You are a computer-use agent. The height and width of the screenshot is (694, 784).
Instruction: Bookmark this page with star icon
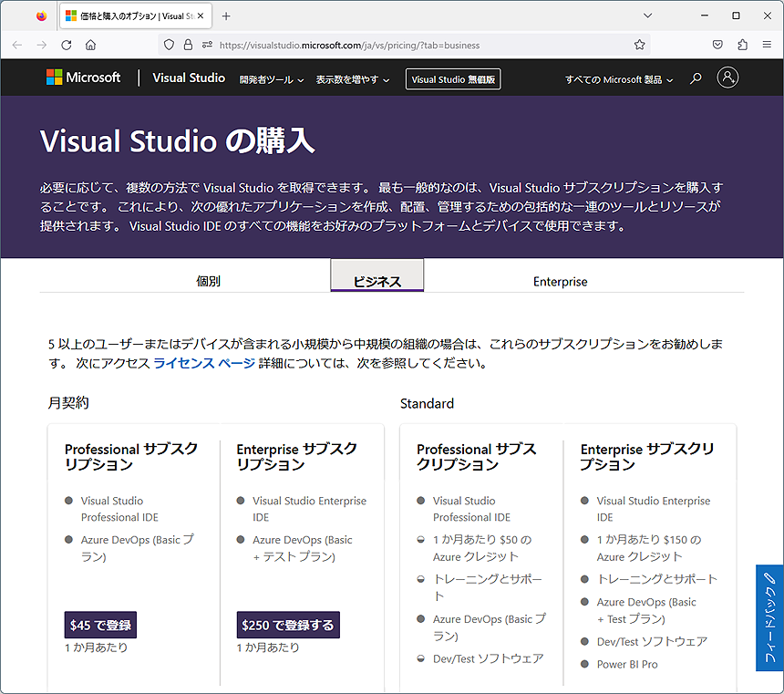pyautogui.click(x=640, y=45)
